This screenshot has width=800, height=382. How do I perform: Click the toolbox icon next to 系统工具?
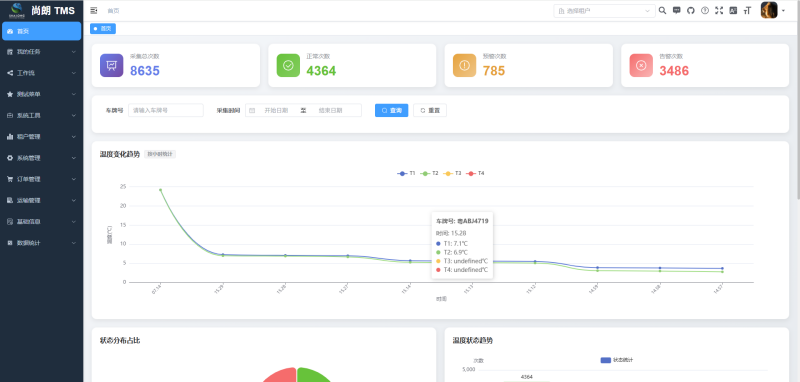click(x=10, y=115)
